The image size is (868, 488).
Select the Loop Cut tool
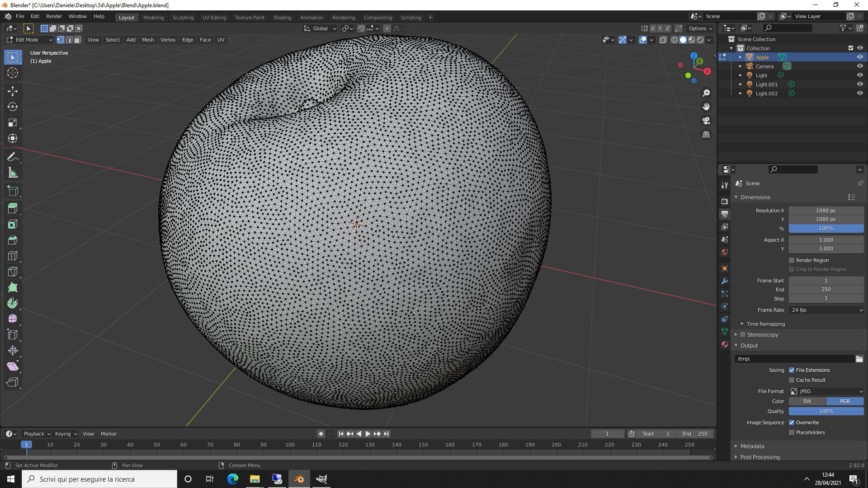coord(13,256)
